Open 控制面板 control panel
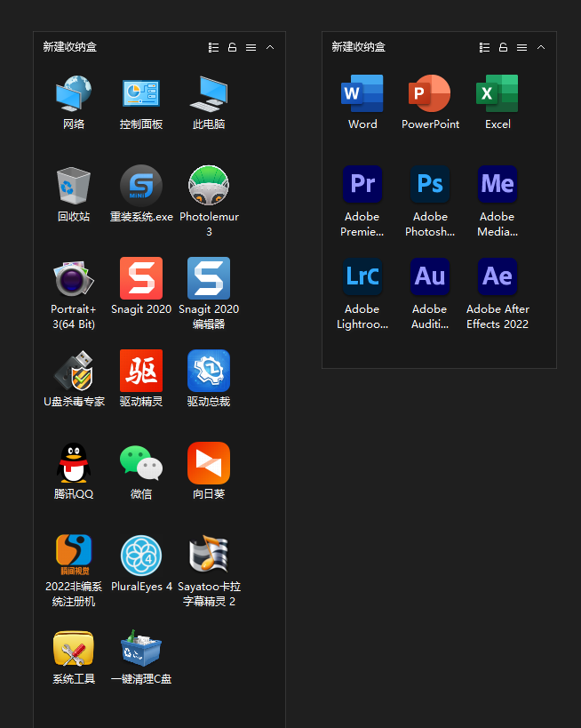Screen dimensions: 581x728 [141, 93]
